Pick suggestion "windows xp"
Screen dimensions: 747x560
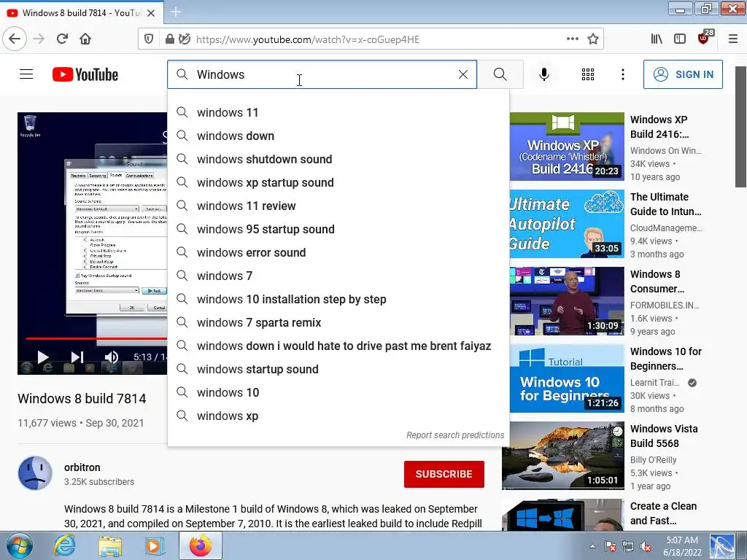click(338, 416)
